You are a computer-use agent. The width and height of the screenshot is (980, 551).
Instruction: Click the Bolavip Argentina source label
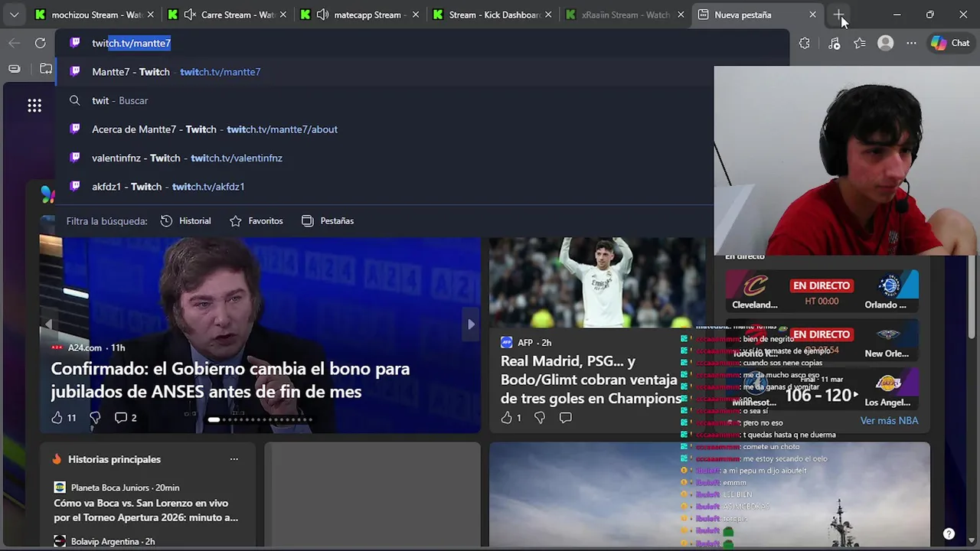coord(113,541)
